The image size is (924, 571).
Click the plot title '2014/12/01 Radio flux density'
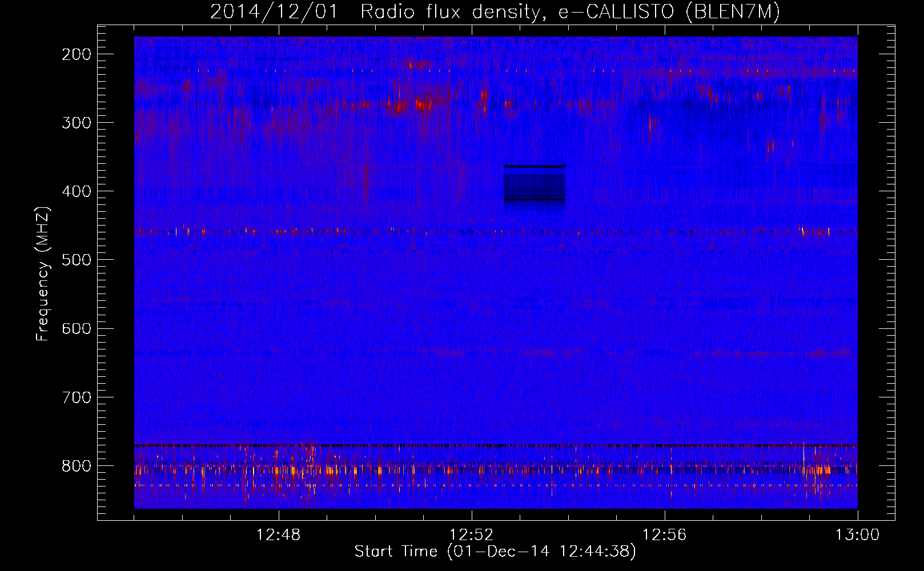[495, 11]
